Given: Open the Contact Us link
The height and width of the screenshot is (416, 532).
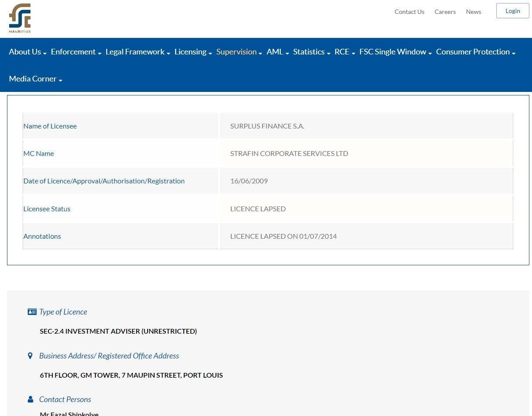Looking at the screenshot, I should point(409,12).
